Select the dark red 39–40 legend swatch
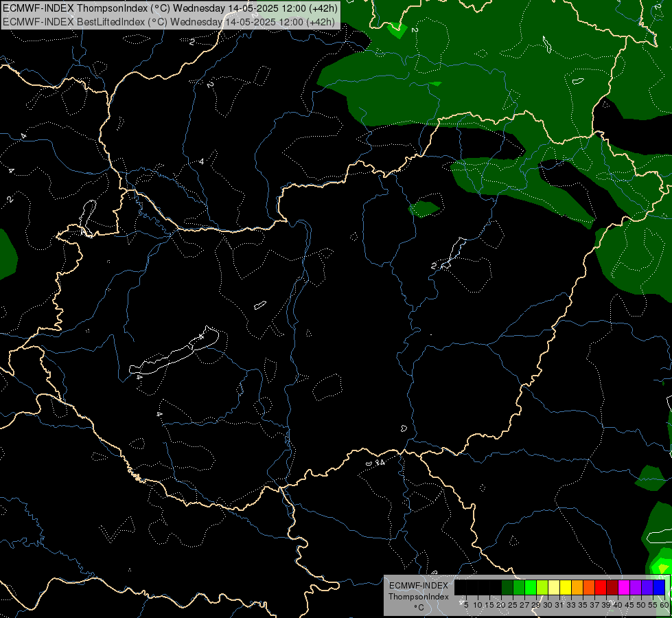Viewport: 672px width, 618px height. pos(612,587)
